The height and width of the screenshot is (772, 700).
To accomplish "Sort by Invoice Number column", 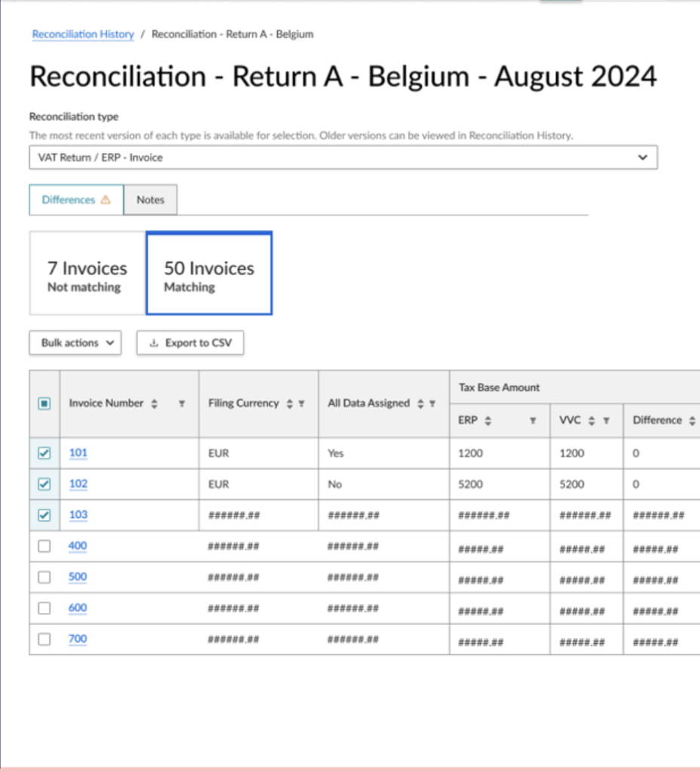I will 154,404.
